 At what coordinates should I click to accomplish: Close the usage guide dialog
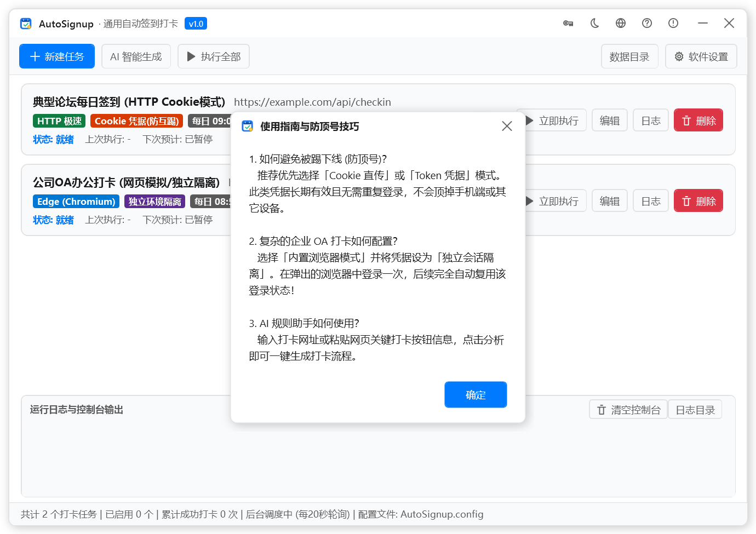click(507, 127)
